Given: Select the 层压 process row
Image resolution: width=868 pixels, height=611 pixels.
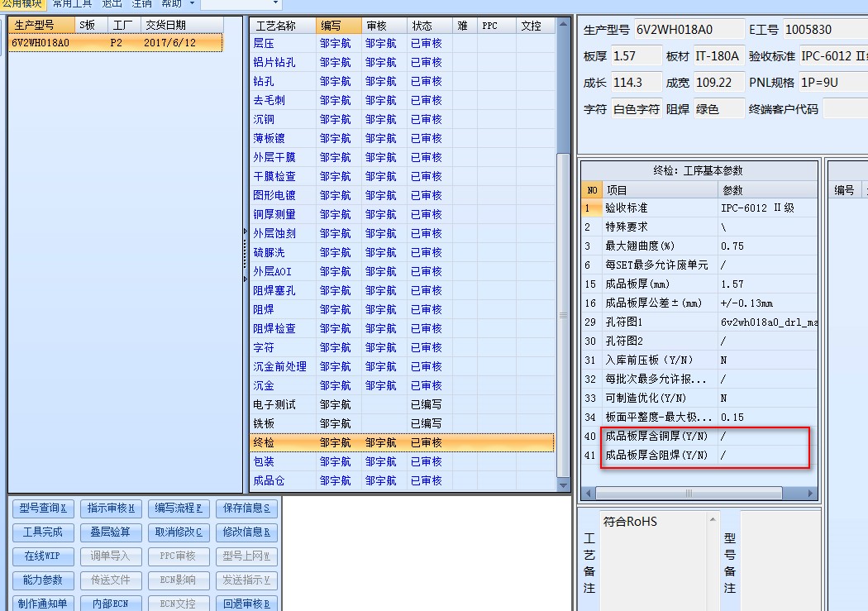Looking at the screenshot, I should [402, 43].
